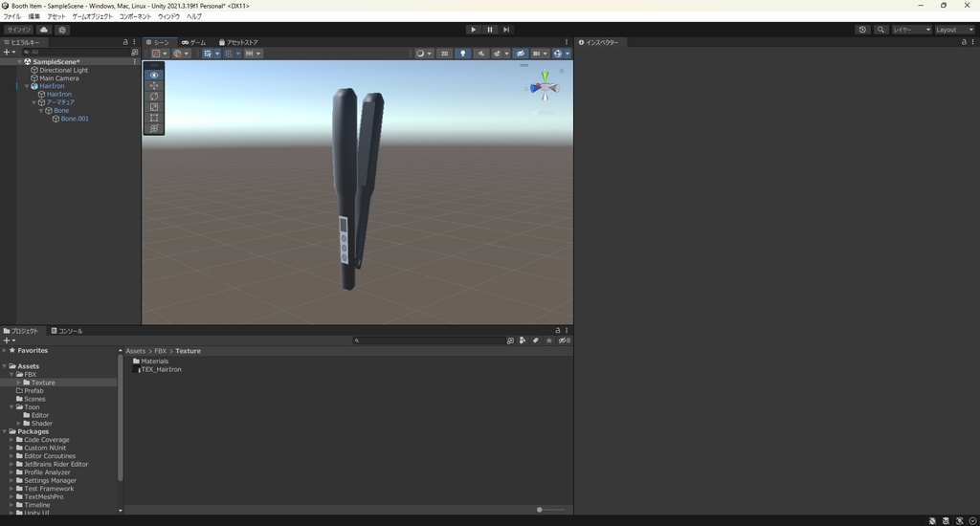Toggle scene lighting bulb button
This screenshot has width=980, height=526.
462,54
